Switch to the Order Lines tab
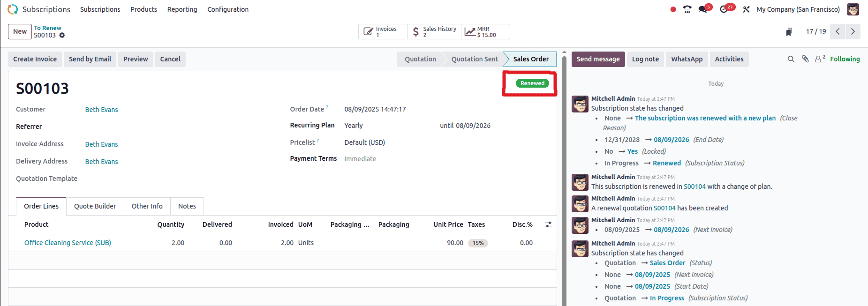This screenshot has height=306, width=868. 41,206
